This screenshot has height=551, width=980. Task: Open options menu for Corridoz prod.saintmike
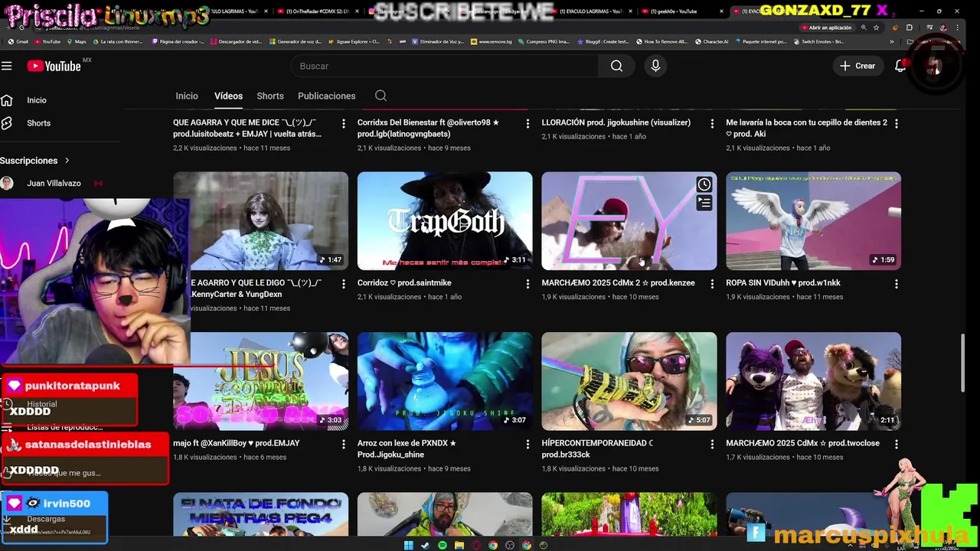click(528, 284)
